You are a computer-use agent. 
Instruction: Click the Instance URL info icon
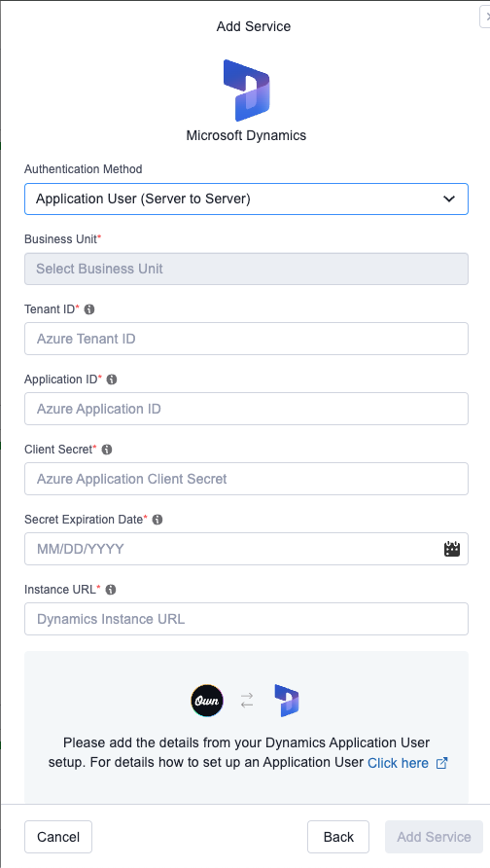(111, 590)
